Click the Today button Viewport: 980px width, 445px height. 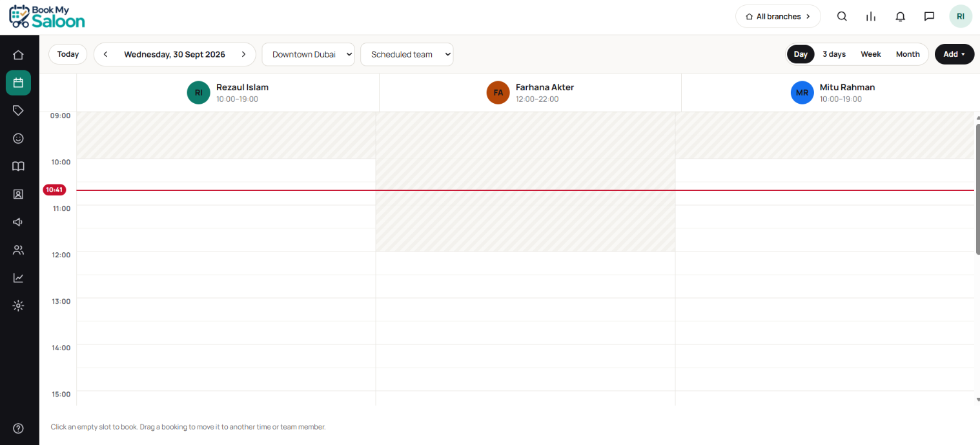point(68,54)
